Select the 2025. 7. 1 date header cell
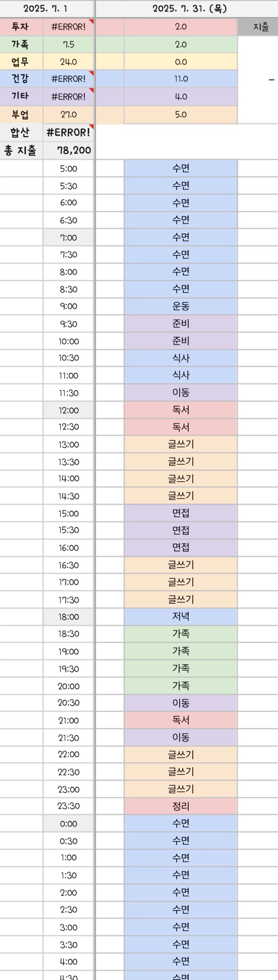The image size is (278, 980). click(46, 8)
